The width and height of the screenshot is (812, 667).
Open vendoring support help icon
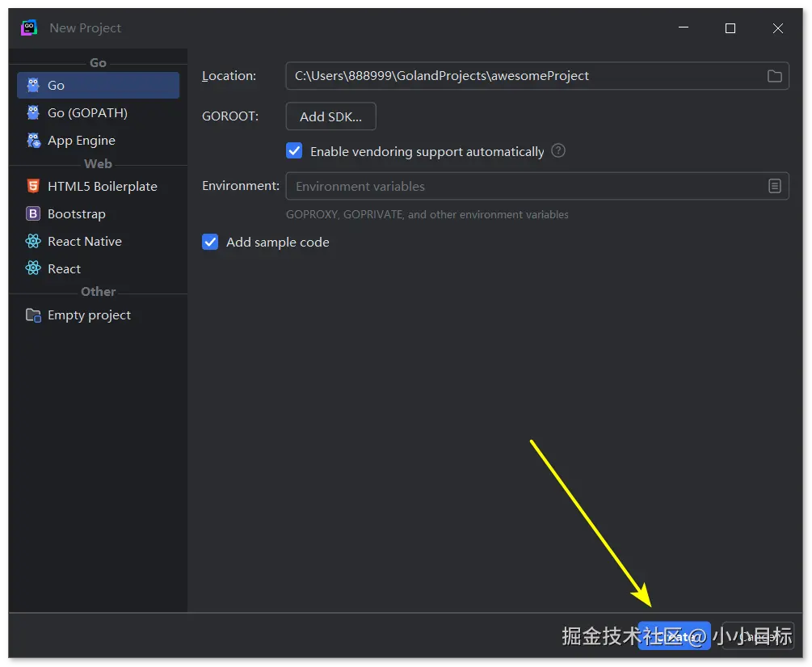point(557,151)
